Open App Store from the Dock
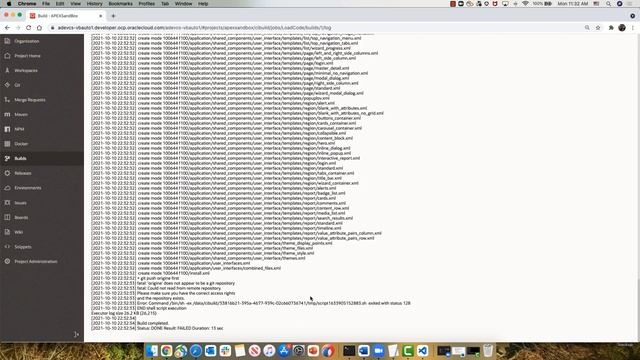 coord(284,351)
